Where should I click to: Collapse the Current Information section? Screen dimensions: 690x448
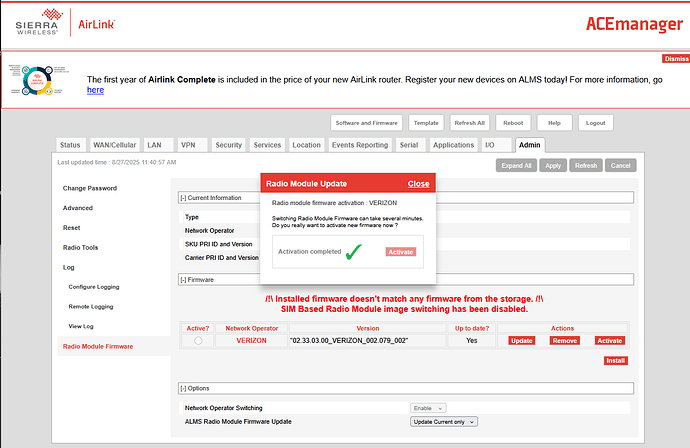coord(183,198)
